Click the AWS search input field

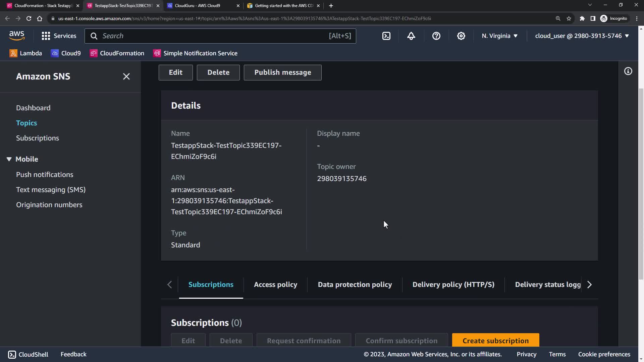(x=215, y=36)
